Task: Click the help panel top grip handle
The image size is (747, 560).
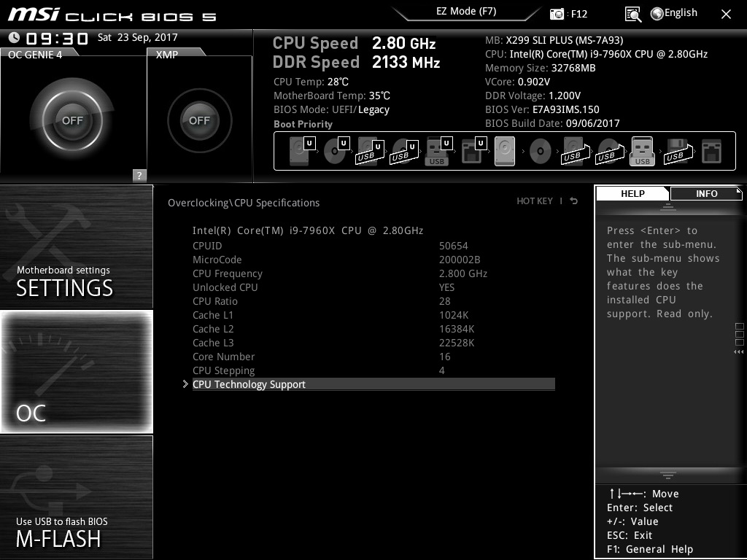Action: 668,207
